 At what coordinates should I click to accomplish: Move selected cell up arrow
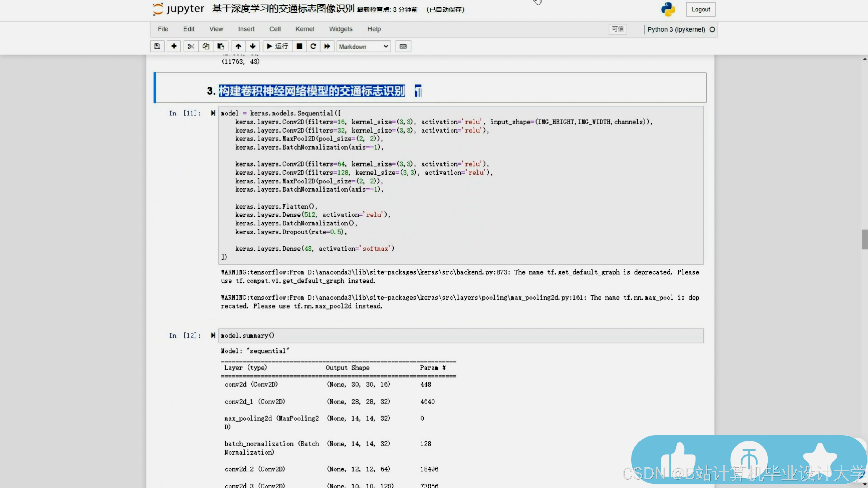(x=238, y=47)
